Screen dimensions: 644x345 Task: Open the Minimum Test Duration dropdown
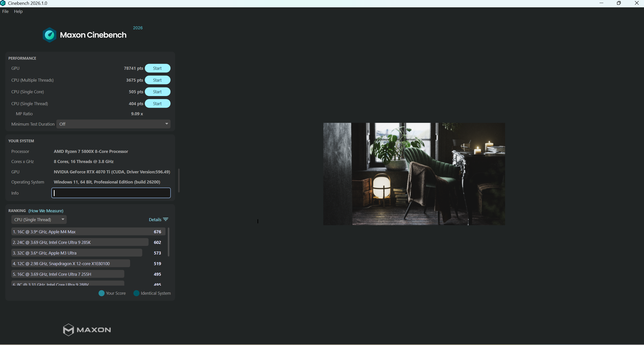click(x=113, y=124)
